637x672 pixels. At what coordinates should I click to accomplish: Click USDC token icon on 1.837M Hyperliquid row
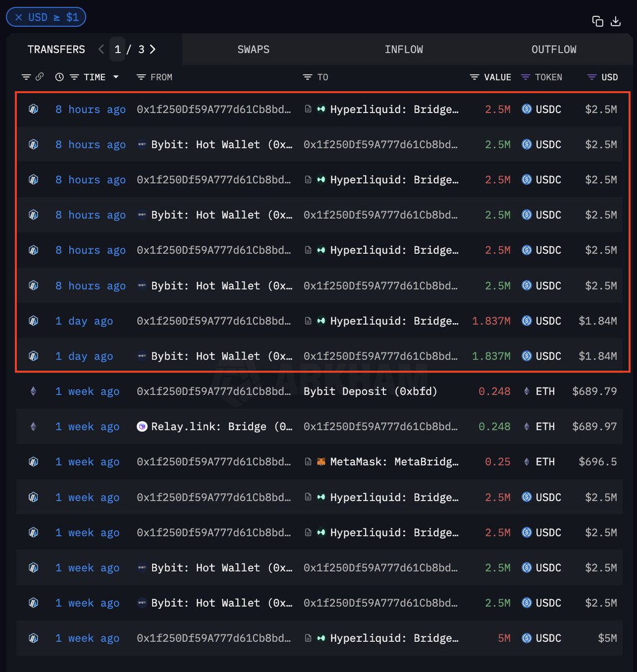click(527, 321)
